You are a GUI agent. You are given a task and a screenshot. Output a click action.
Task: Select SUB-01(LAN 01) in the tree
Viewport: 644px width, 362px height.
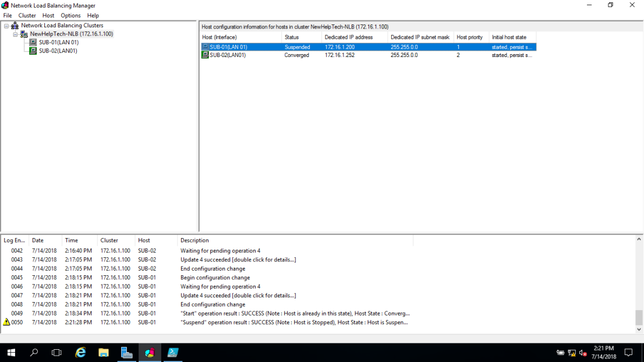[59, 42]
